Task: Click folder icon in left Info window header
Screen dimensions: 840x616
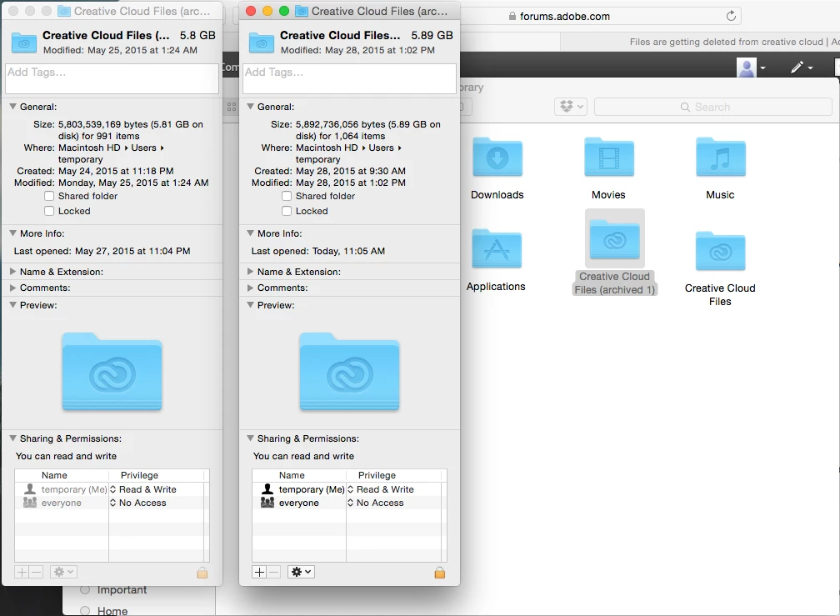Action: point(24,43)
